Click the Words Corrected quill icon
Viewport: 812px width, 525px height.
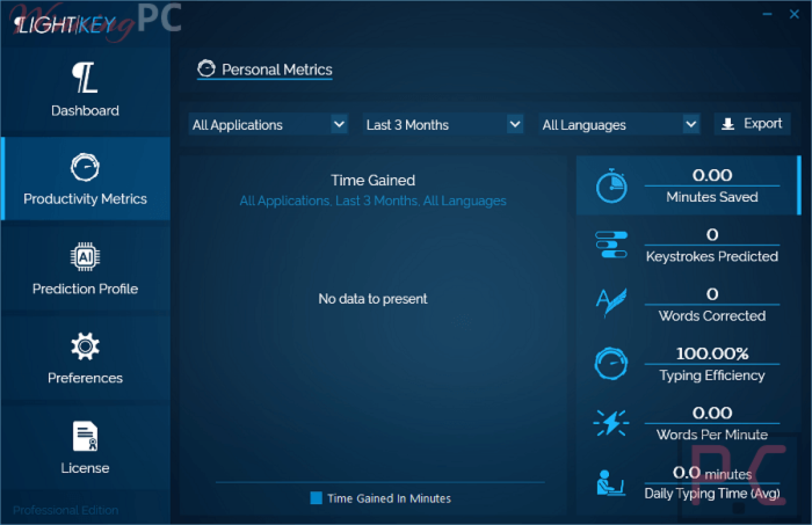(x=611, y=303)
